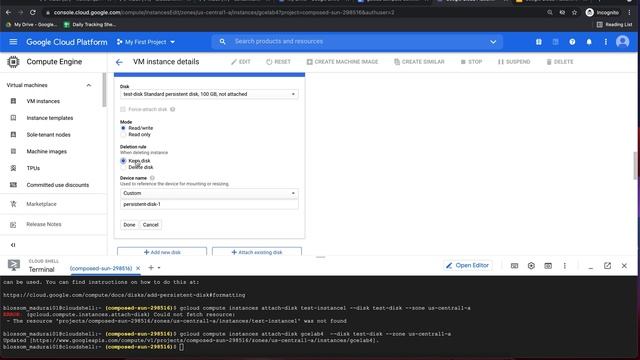Click the gift icon in the header

[539, 42]
